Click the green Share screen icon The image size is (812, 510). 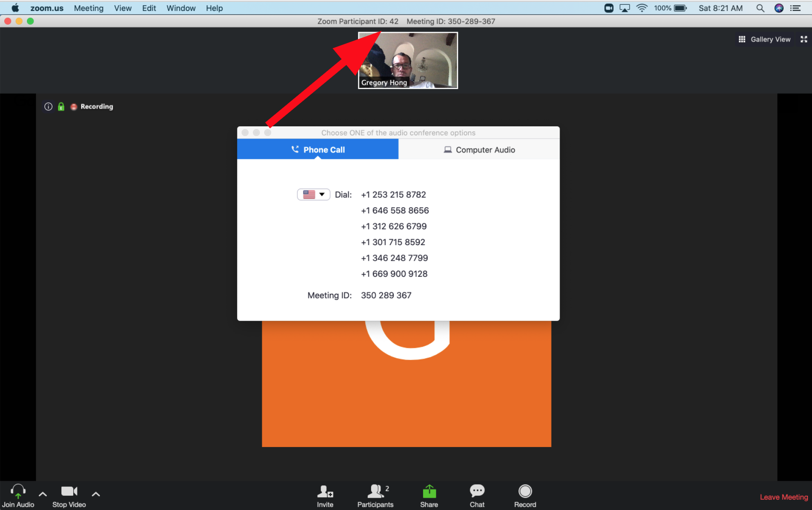[x=429, y=492]
